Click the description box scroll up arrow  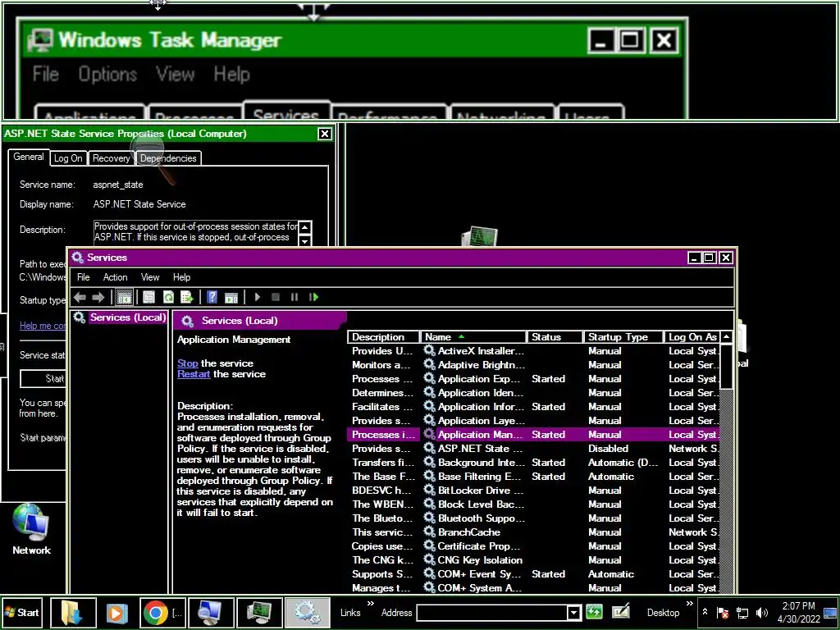tap(305, 227)
